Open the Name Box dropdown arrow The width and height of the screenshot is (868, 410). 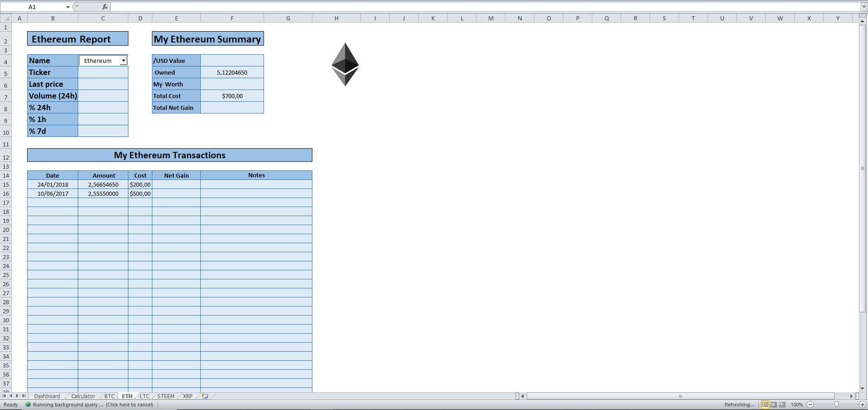68,7
